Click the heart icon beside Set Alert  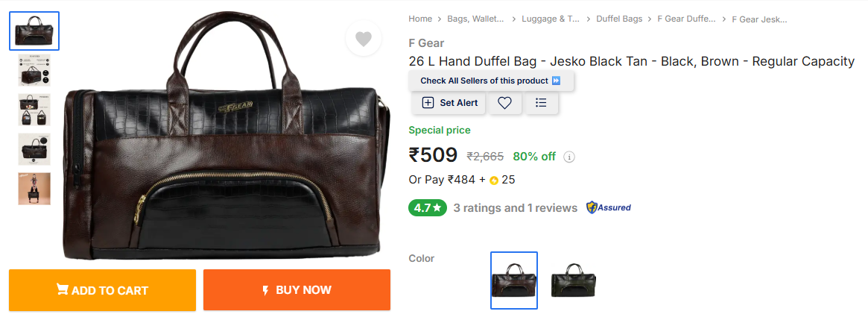click(x=504, y=102)
